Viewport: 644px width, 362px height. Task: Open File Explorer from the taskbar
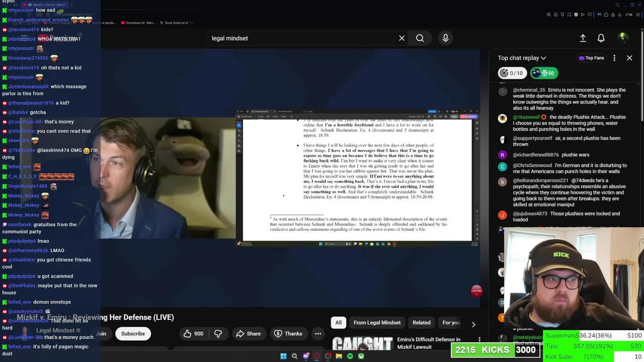coord(339,356)
